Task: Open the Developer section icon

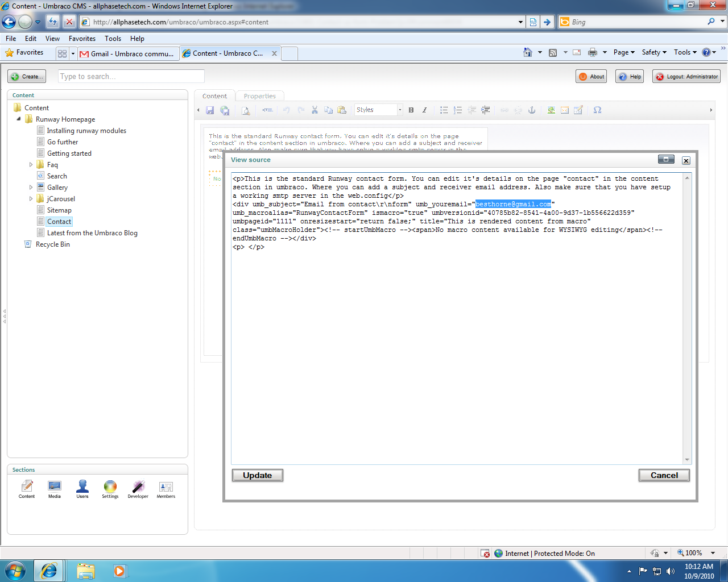Action: click(x=138, y=489)
